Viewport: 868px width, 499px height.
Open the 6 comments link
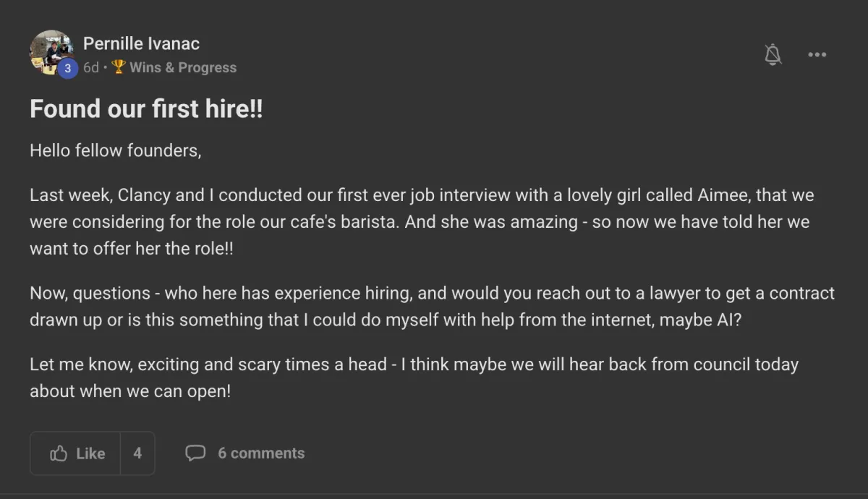[261, 453]
